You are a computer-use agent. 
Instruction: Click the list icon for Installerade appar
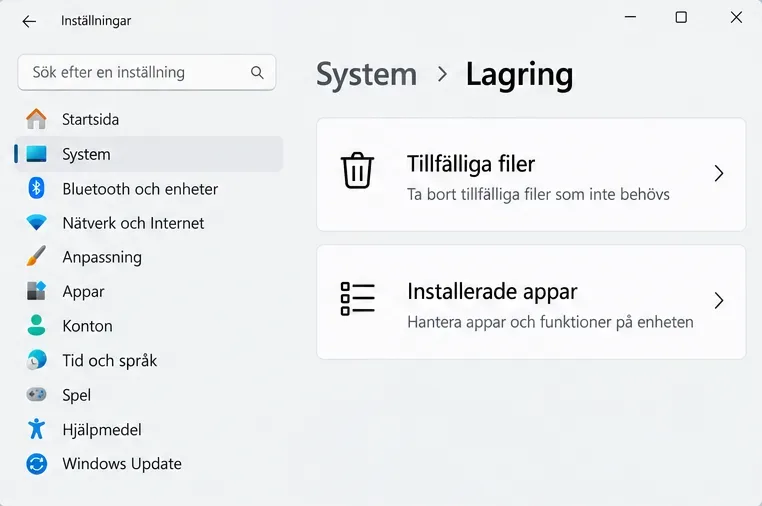[x=358, y=298]
